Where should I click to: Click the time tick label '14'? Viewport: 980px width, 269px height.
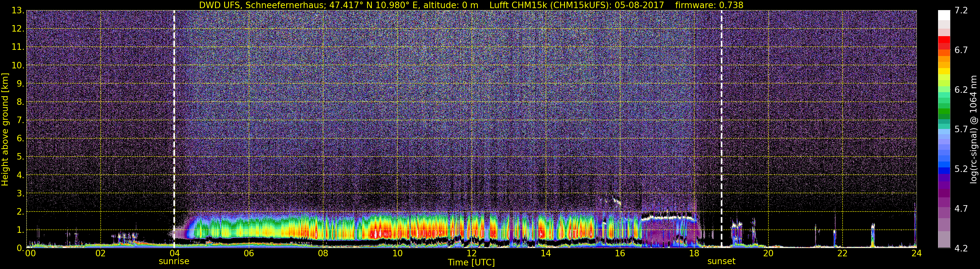click(545, 253)
